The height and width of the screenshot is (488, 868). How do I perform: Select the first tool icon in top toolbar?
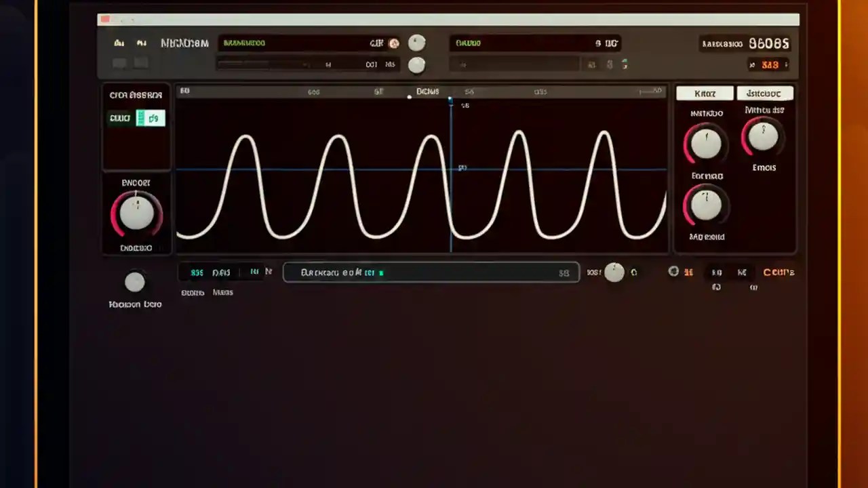coord(119,43)
